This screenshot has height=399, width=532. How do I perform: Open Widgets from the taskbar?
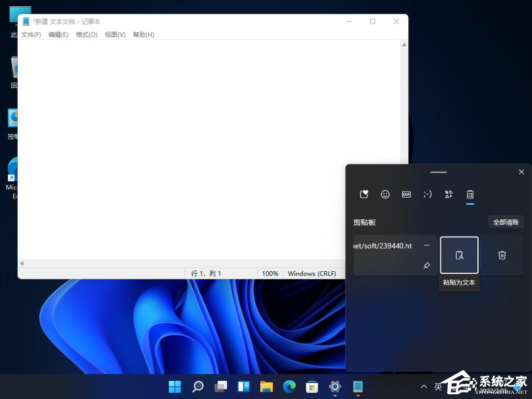[x=243, y=386]
